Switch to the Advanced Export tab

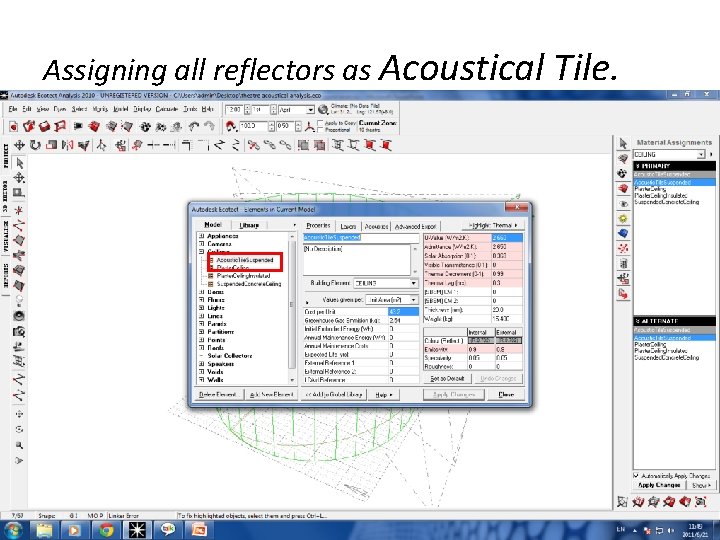pyautogui.click(x=416, y=226)
